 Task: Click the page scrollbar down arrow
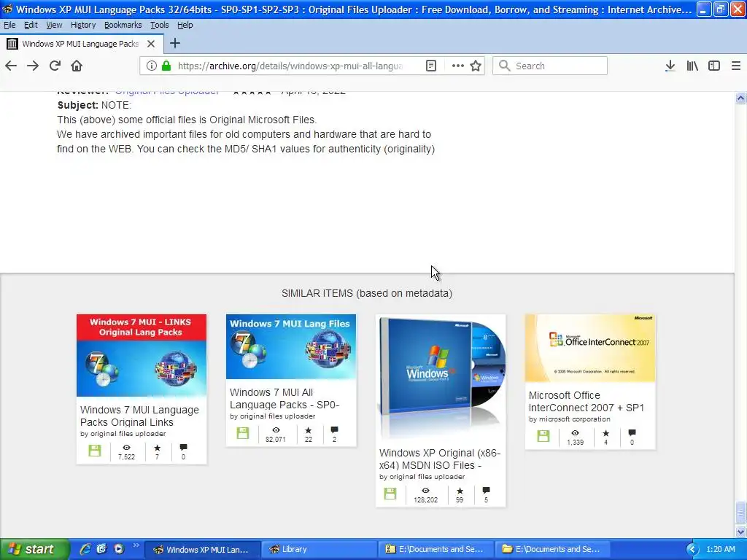740,532
